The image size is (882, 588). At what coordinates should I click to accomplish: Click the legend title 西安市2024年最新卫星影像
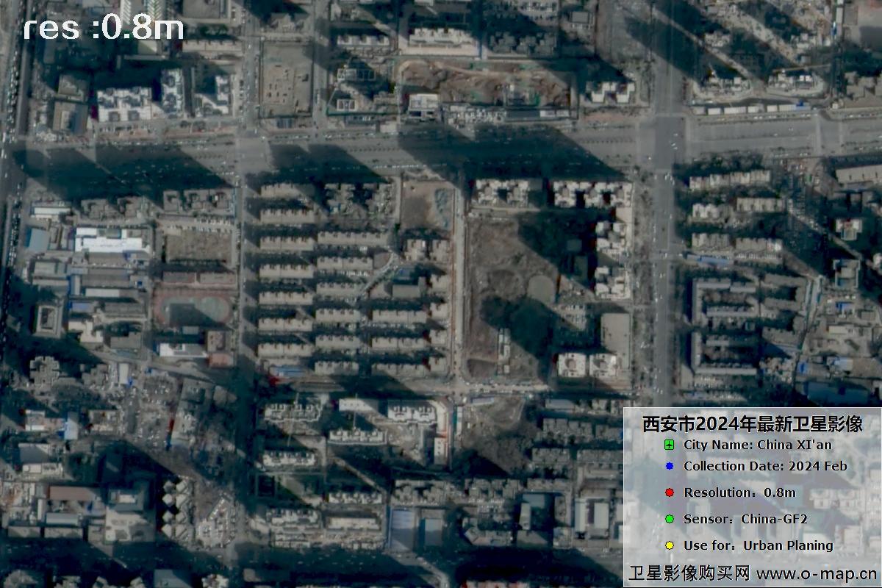point(751,424)
